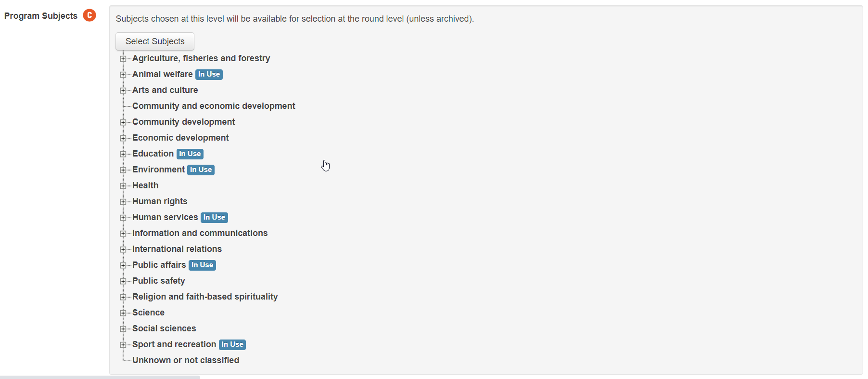Expand Information and communications node

pos(123,234)
